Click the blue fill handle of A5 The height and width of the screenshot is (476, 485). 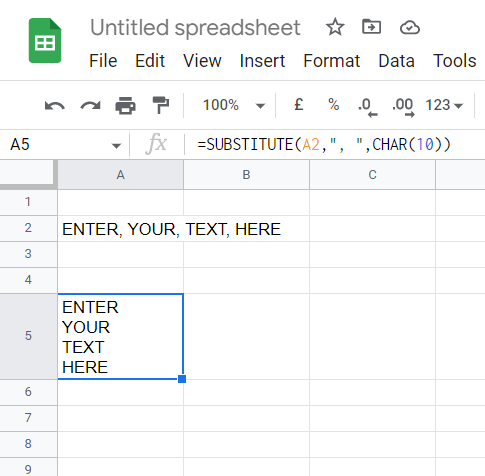tap(182, 379)
